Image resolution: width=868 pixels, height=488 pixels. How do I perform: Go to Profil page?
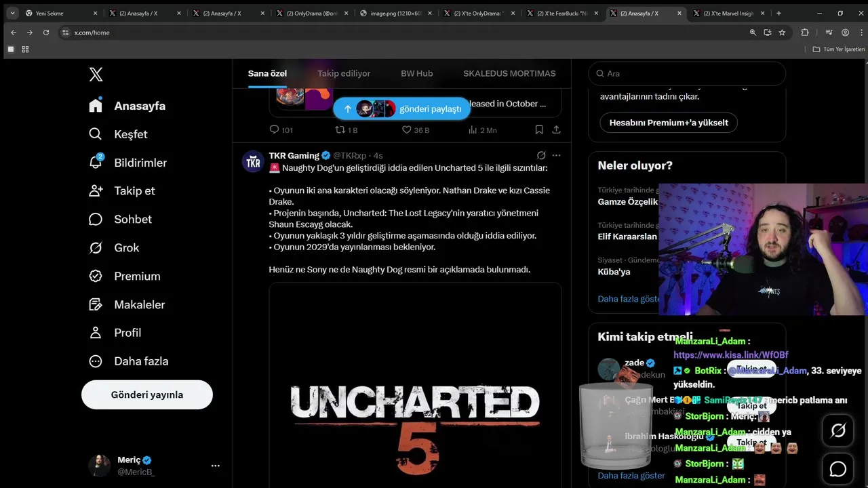pos(115,333)
